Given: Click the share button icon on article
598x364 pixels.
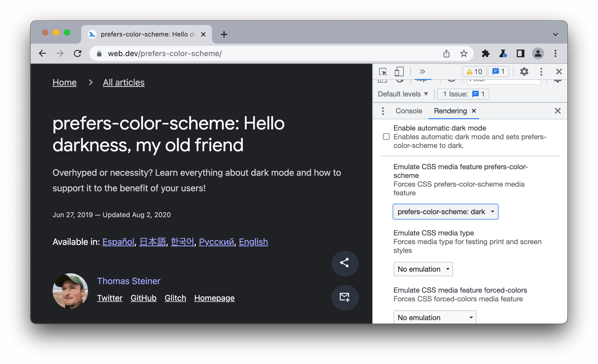Looking at the screenshot, I should tap(344, 262).
